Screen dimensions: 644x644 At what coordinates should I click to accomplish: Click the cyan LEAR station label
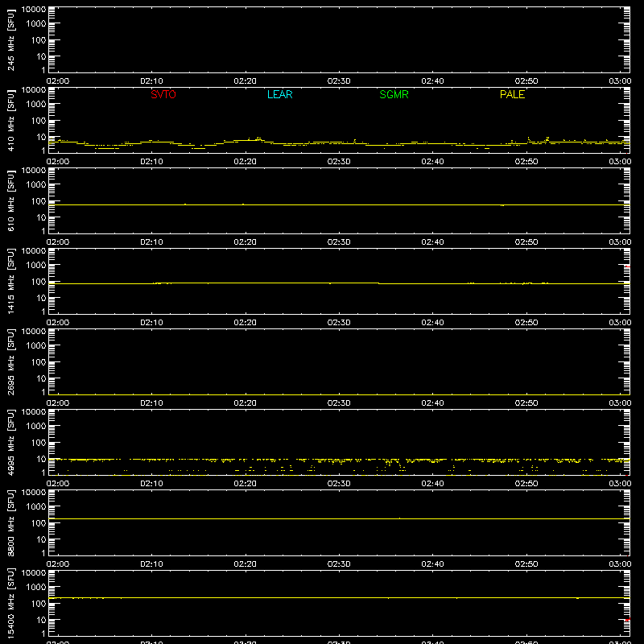[x=279, y=94]
